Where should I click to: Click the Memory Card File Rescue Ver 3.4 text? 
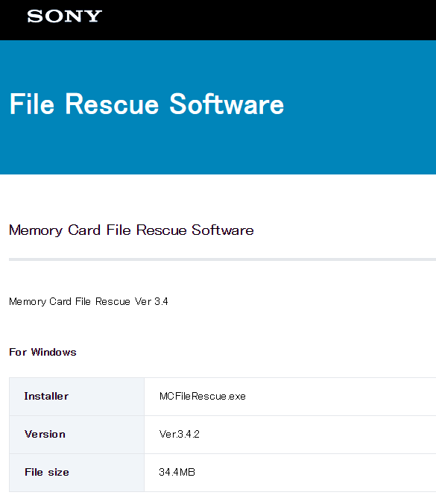click(x=89, y=301)
